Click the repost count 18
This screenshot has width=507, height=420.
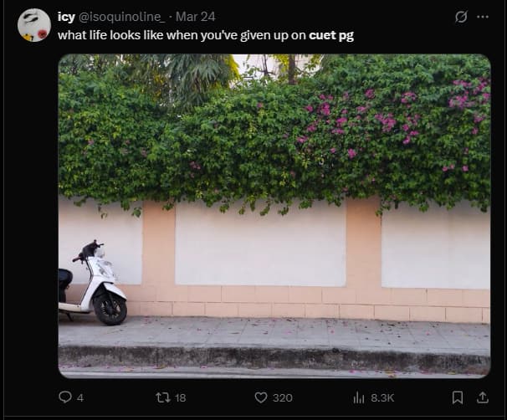(180, 397)
